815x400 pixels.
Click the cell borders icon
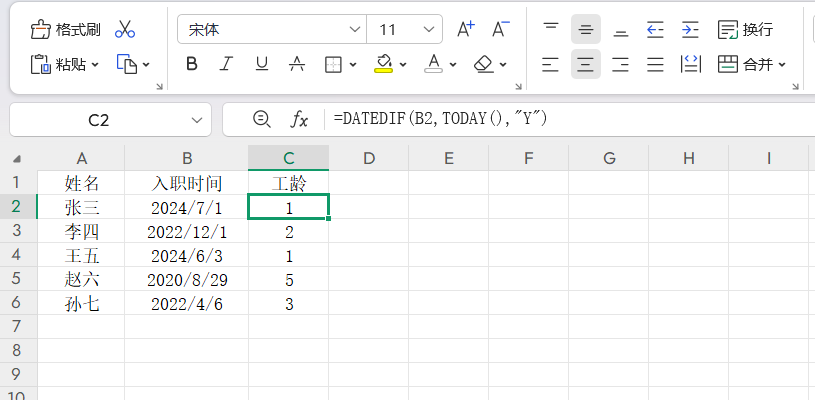[334, 65]
